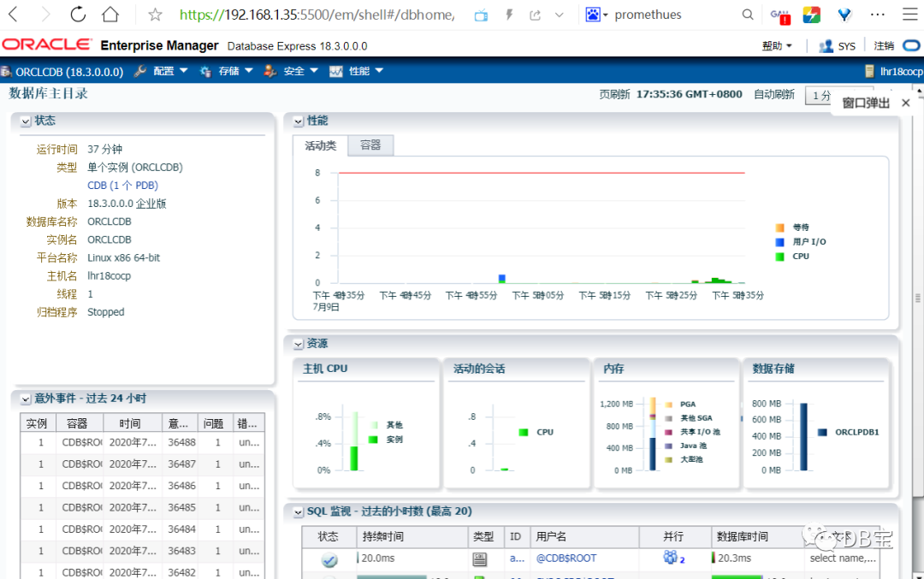
Task: Click the lhr18cocp host icon
Action: pyautogui.click(x=869, y=71)
